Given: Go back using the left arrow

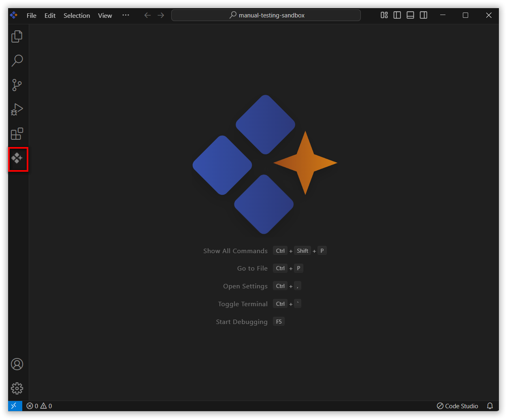Looking at the screenshot, I should pyautogui.click(x=147, y=15).
